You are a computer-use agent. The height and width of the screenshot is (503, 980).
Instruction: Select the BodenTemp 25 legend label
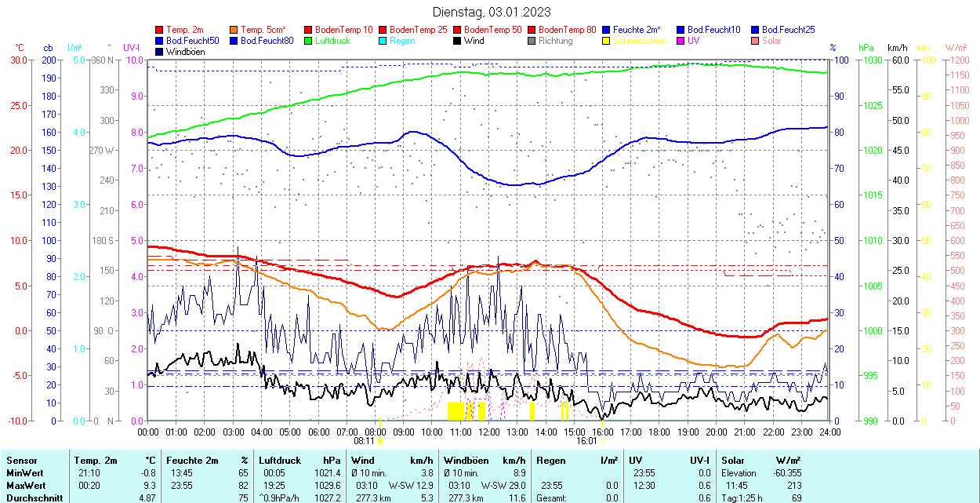(419, 30)
